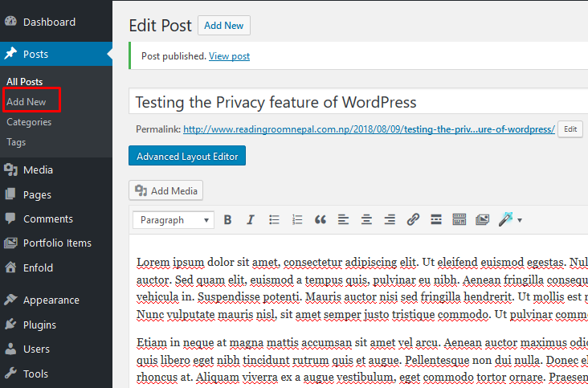Click the Media icon in sidebar
Screen dimensions: 588x388
[x=10, y=169]
